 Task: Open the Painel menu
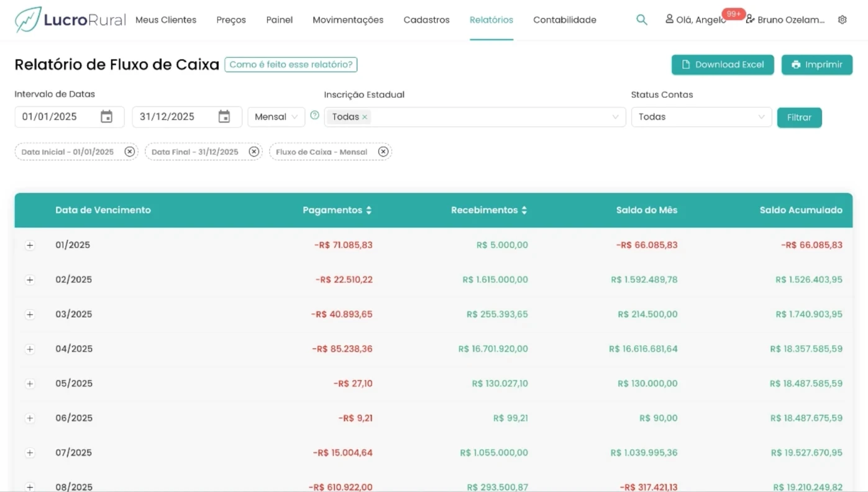point(280,20)
